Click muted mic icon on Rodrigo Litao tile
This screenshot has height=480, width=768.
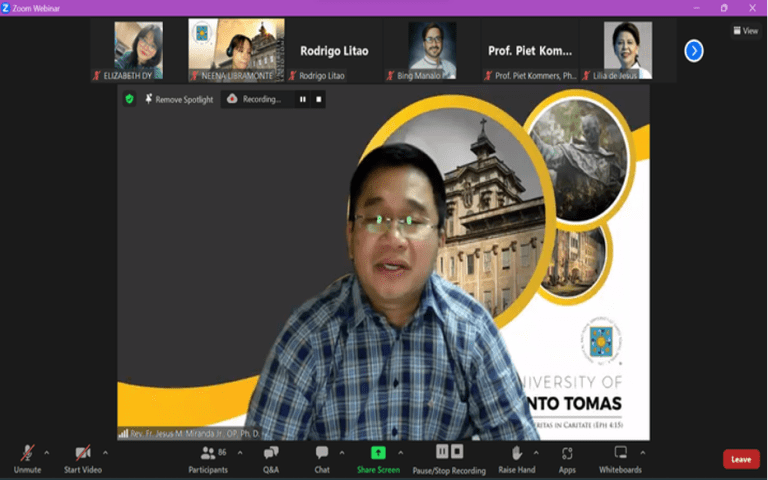tap(292, 75)
